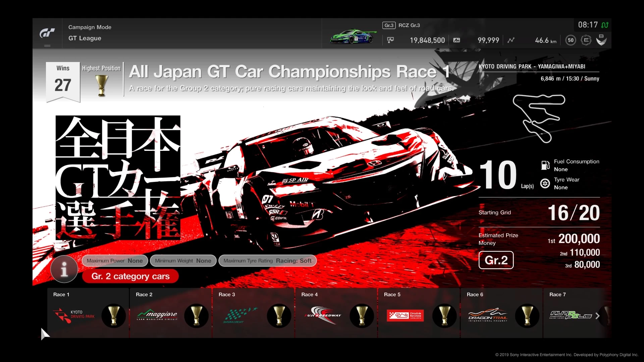Select the Dragon Trail raceway logo
644x362 pixels.
488,315
